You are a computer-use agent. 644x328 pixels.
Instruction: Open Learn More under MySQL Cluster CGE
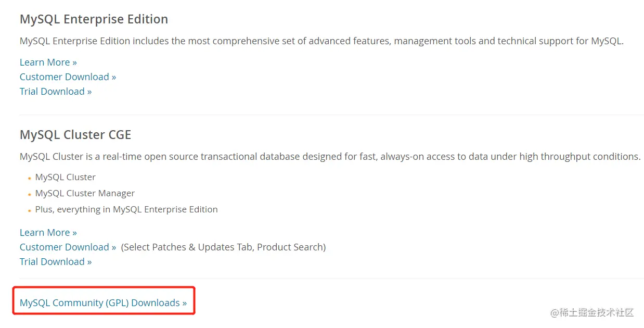(48, 233)
